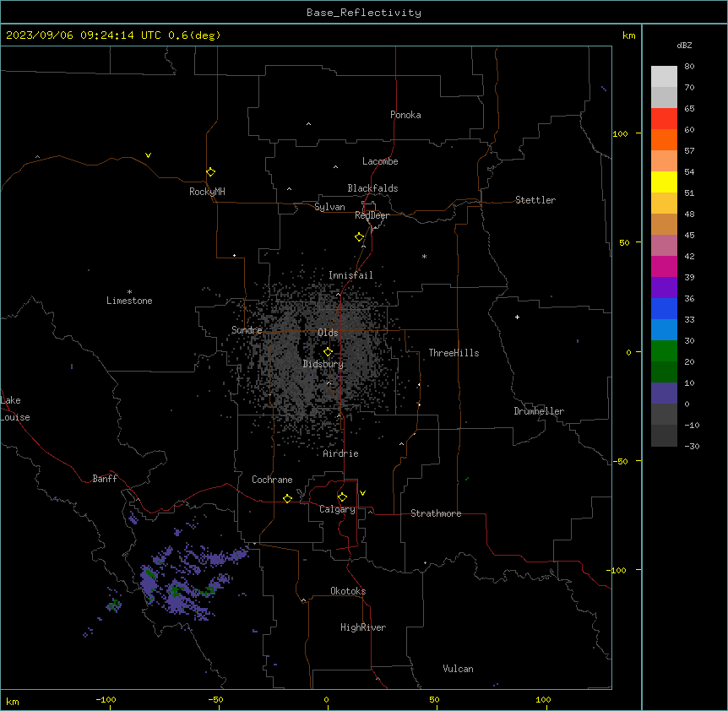The image size is (728, 711).
Task: Select the indigo 10-0 dBZ legend swatch
Action: coord(664,393)
